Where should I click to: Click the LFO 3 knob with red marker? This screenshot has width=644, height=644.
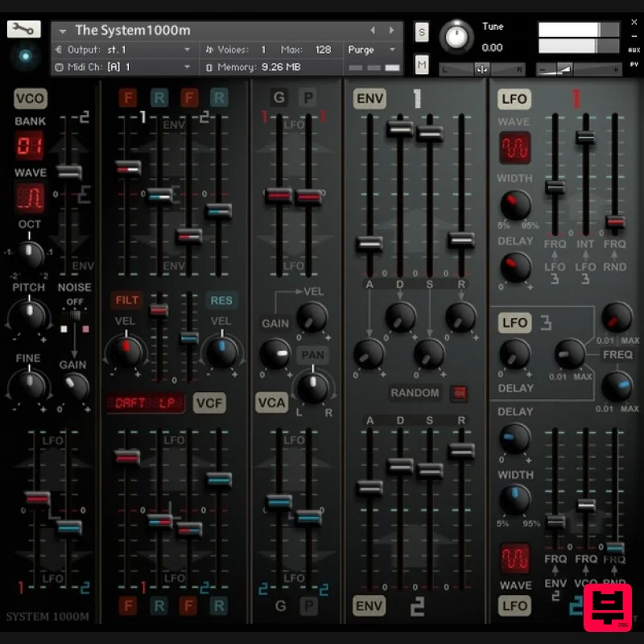617,317
